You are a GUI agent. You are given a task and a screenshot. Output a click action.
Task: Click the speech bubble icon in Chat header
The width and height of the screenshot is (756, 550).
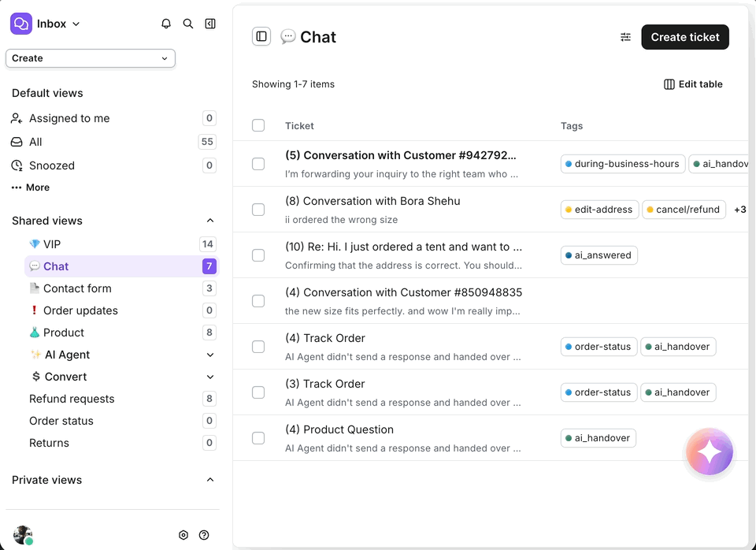click(288, 36)
